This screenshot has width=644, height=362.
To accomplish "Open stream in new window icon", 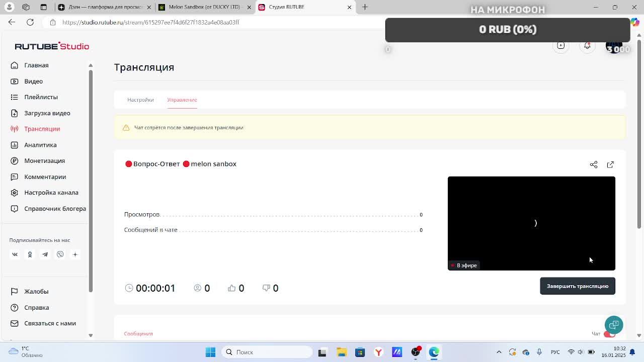I will click(x=610, y=164).
